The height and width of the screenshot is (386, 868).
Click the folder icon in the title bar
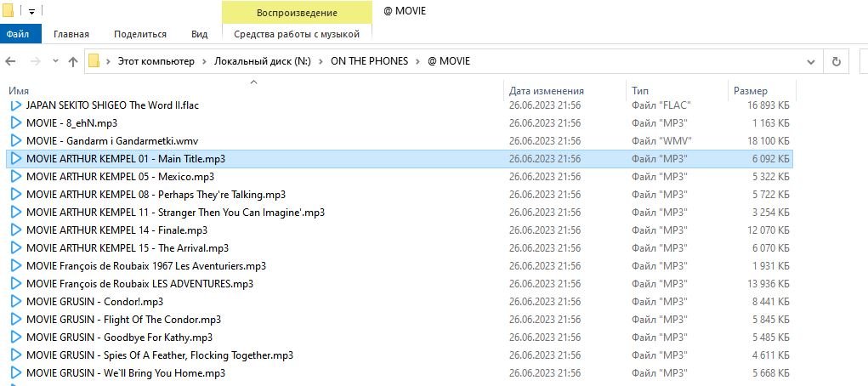[9, 10]
